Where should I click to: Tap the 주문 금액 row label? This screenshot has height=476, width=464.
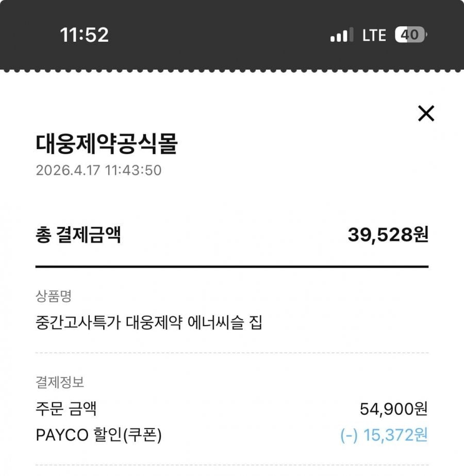click(x=67, y=409)
